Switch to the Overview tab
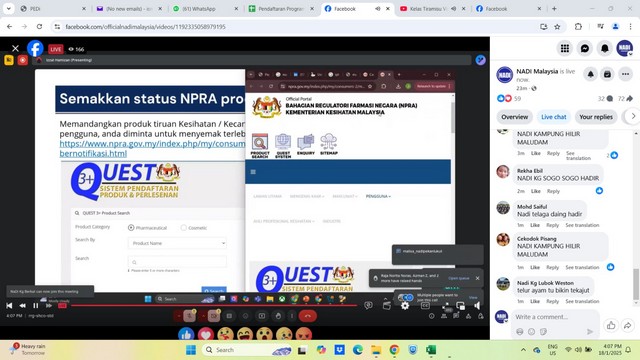 pos(514,117)
